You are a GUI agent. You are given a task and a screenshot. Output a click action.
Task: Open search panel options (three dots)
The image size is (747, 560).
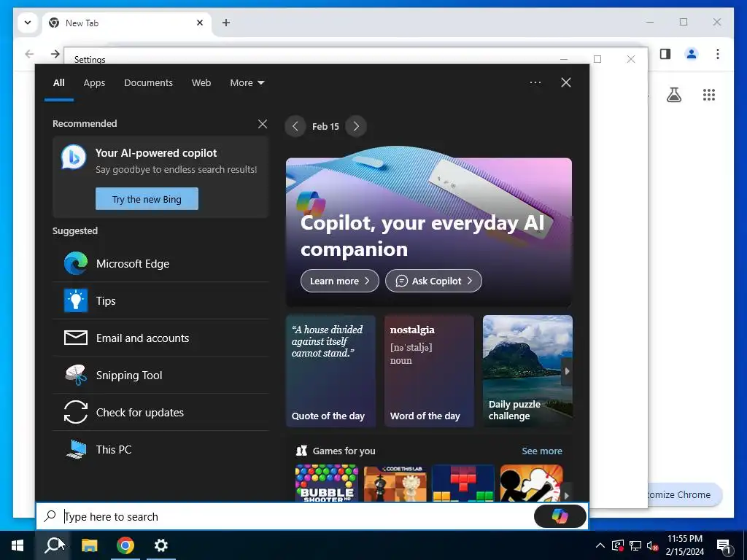(535, 82)
